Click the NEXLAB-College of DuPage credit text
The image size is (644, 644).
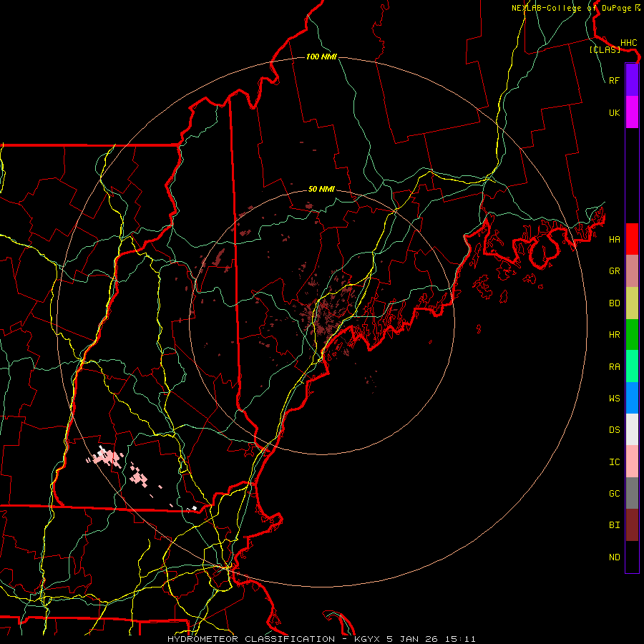pyautogui.click(x=572, y=8)
